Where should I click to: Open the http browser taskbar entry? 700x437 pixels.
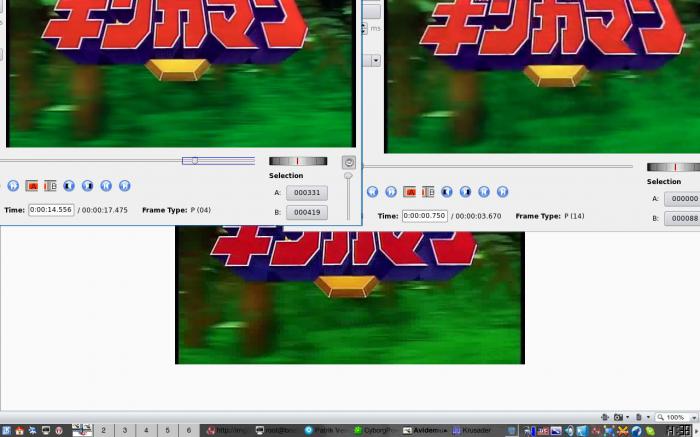click(x=229, y=431)
